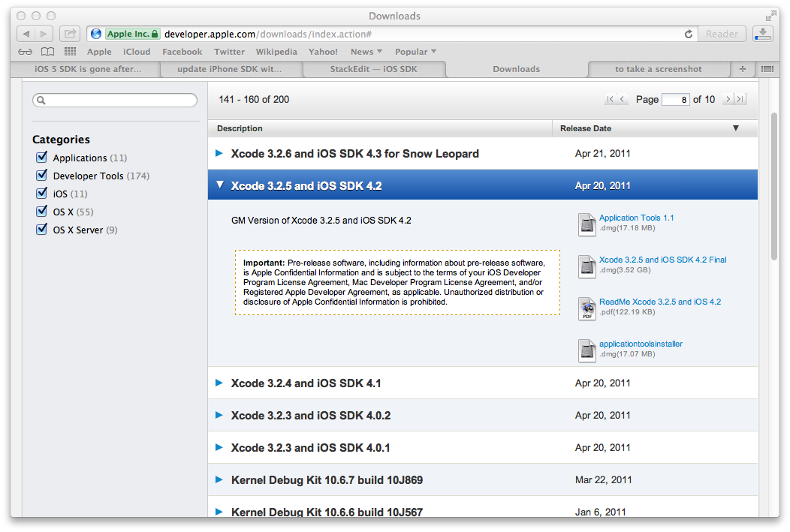
Task: Open the Facebook bookmark
Action: click(182, 51)
